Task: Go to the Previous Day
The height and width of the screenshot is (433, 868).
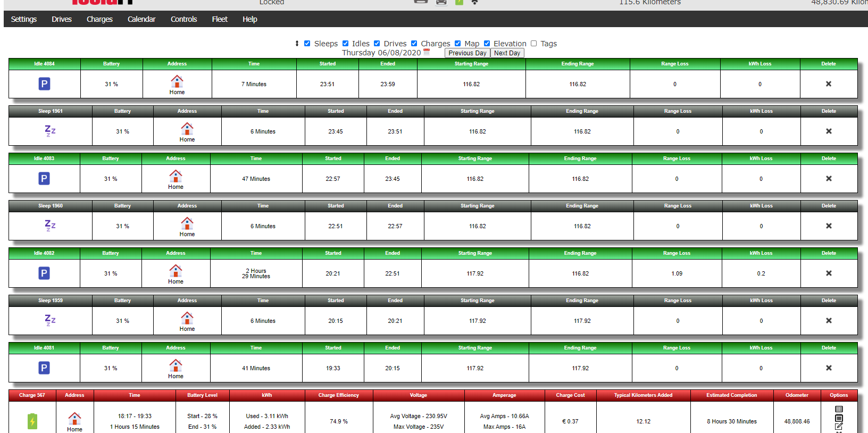Action: pos(468,53)
